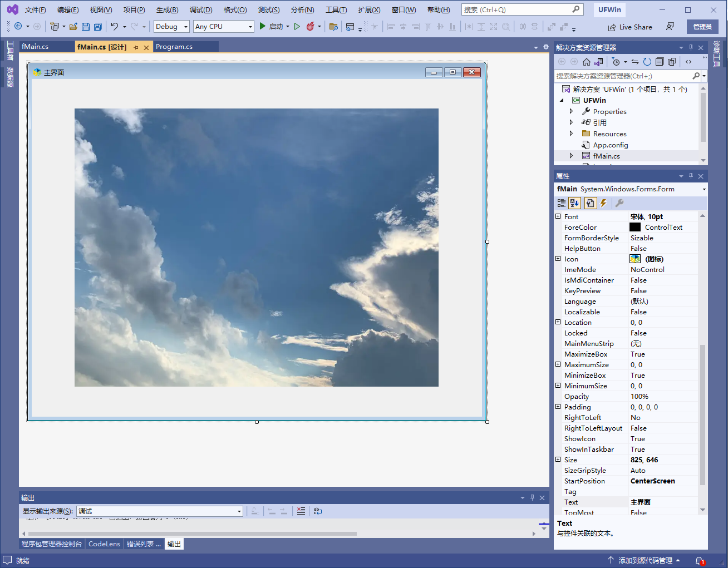Click the green Start debugging play icon
728x568 pixels.
262,26
